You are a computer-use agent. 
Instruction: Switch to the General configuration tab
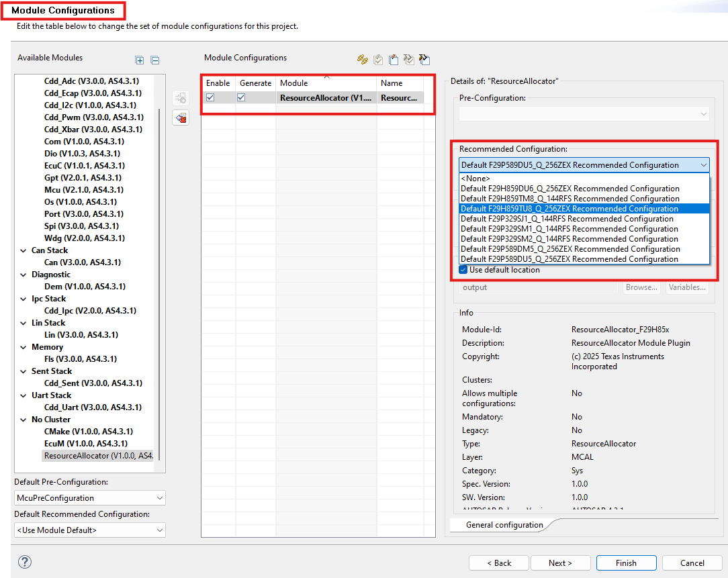tap(504, 524)
